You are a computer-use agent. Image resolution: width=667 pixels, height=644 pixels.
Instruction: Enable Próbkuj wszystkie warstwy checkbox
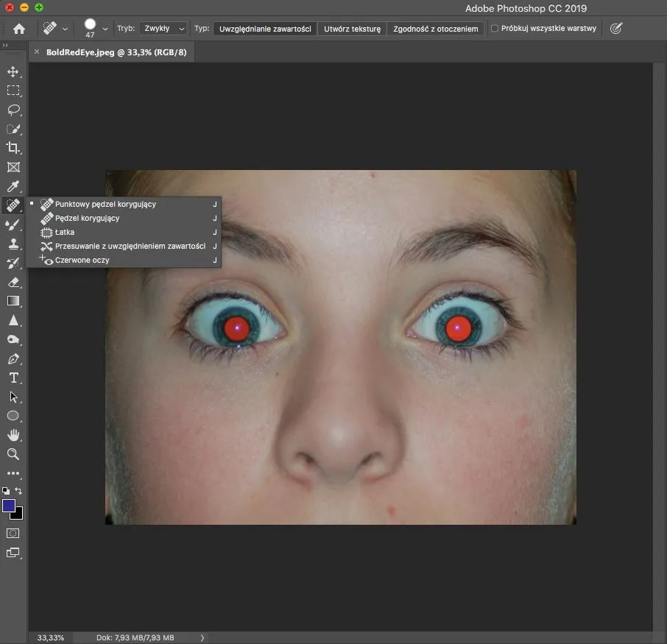pyautogui.click(x=495, y=29)
